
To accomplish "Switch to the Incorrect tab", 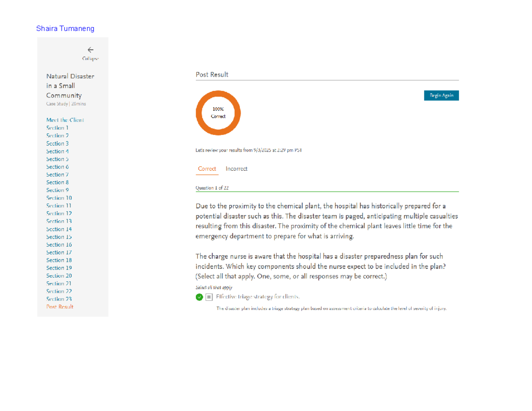I will click(x=236, y=169).
